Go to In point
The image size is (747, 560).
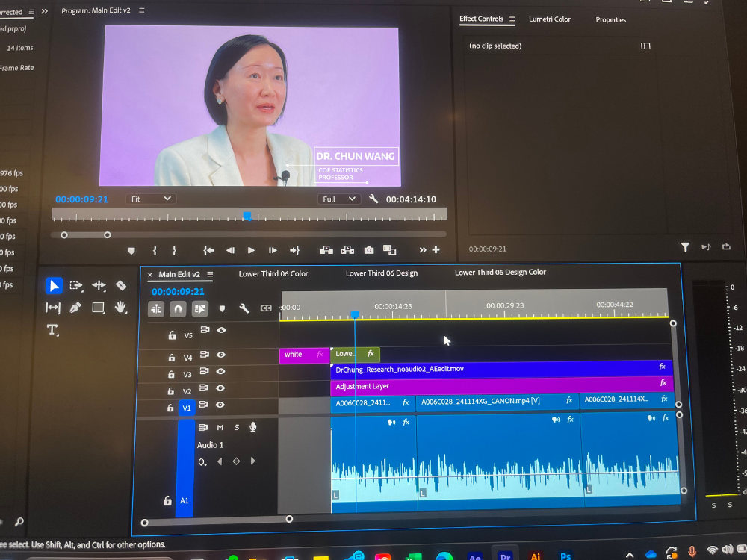pos(208,250)
